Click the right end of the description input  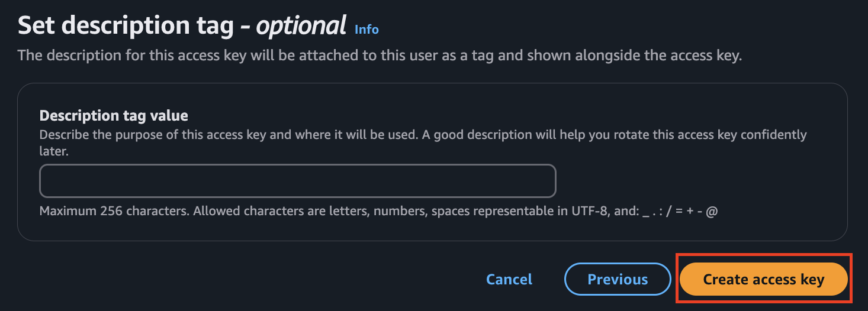545,181
